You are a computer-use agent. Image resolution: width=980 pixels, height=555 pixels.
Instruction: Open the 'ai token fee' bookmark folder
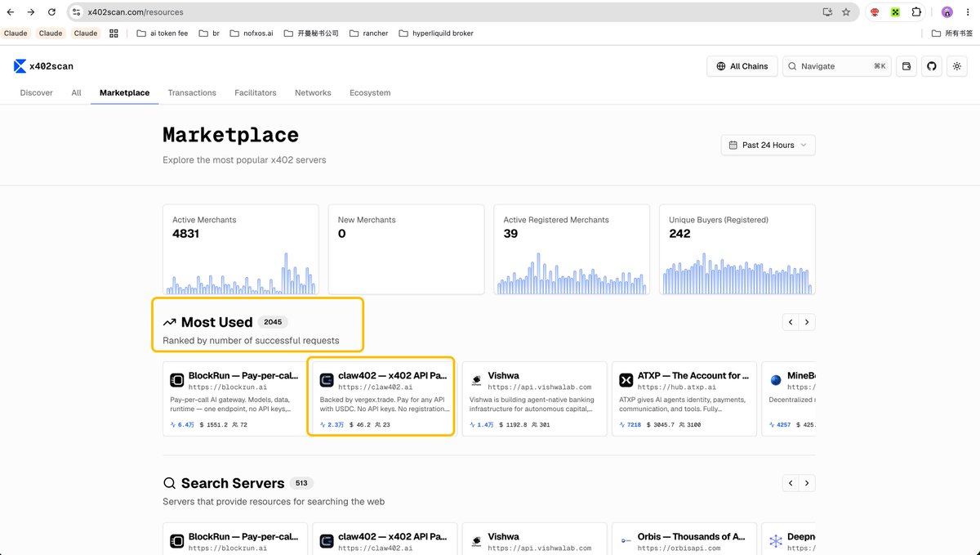point(162,34)
